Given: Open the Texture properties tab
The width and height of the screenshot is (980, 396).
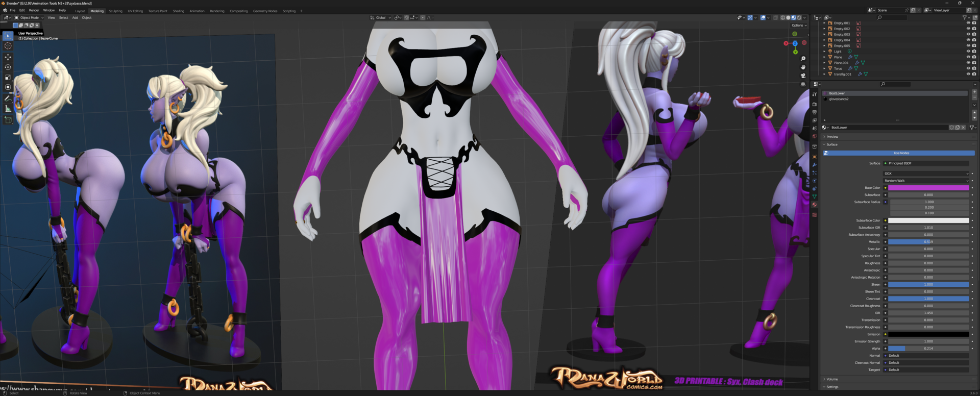Looking at the screenshot, I should point(815,215).
